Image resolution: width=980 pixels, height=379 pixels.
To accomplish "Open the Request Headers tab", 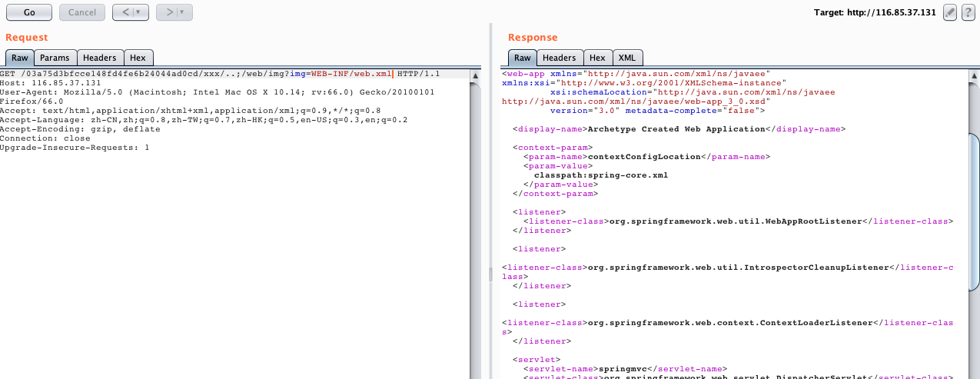I will pyautogui.click(x=99, y=58).
